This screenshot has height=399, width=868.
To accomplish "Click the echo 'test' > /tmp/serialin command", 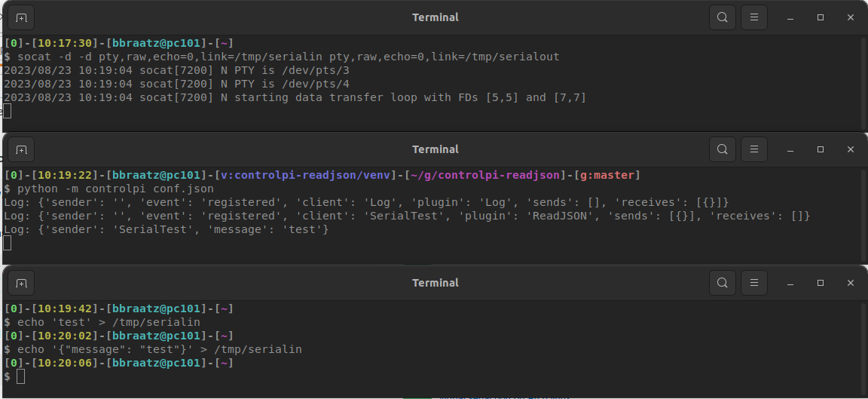I will (x=108, y=323).
